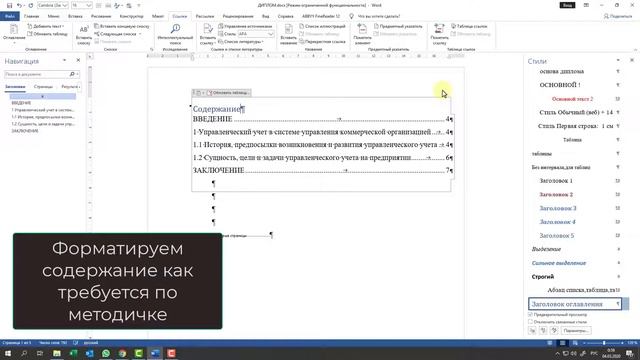Image resolution: width=640 pixels, height=360 pixels.
Task: Select ЗАКЛЮЧЕНИЕ heading in Navigation pane
Action: tap(25, 131)
